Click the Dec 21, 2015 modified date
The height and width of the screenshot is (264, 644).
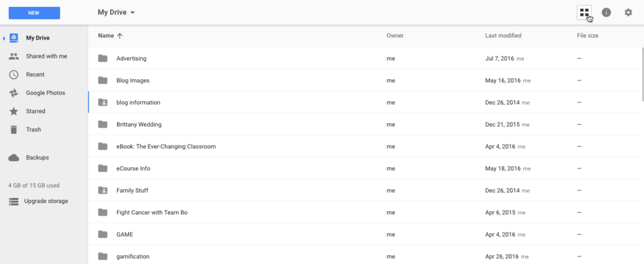pyautogui.click(x=502, y=124)
